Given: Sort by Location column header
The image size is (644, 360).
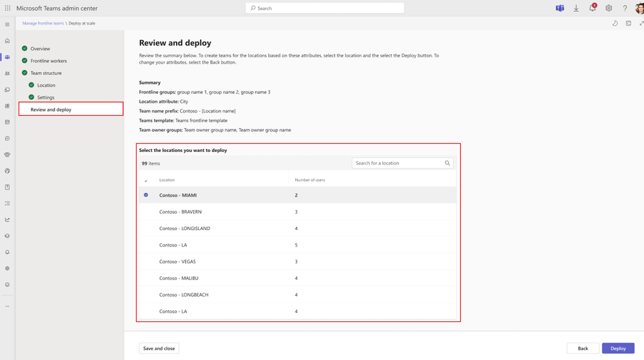Looking at the screenshot, I should [167, 180].
